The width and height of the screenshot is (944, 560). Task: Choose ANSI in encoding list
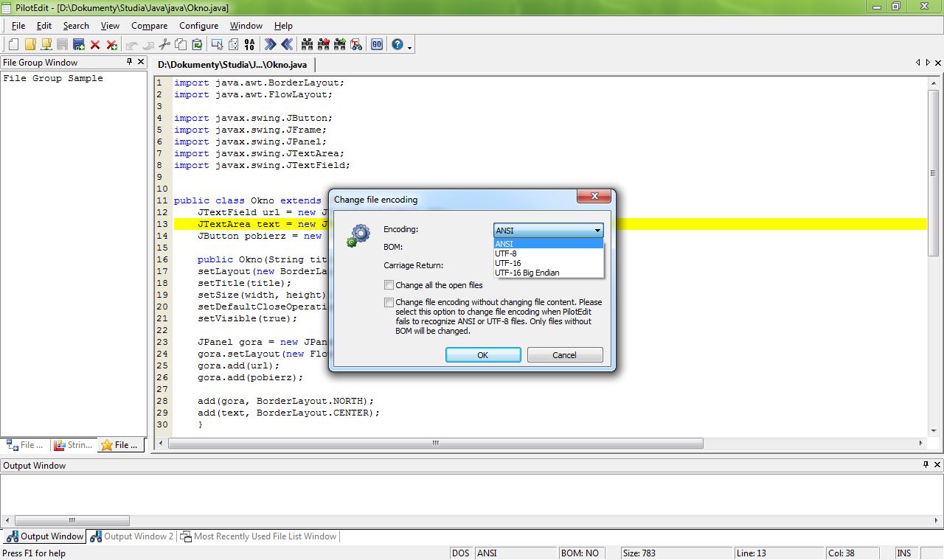[548, 244]
